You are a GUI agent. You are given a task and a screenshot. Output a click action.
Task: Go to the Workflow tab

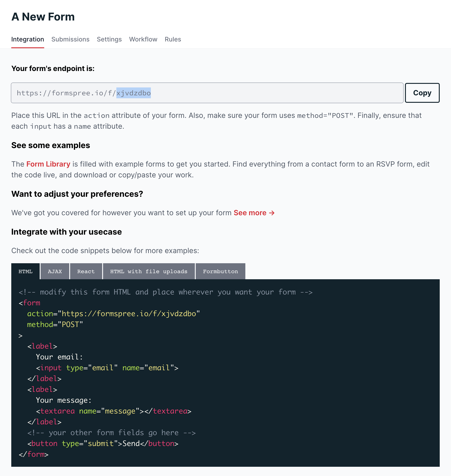[x=143, y=39]
